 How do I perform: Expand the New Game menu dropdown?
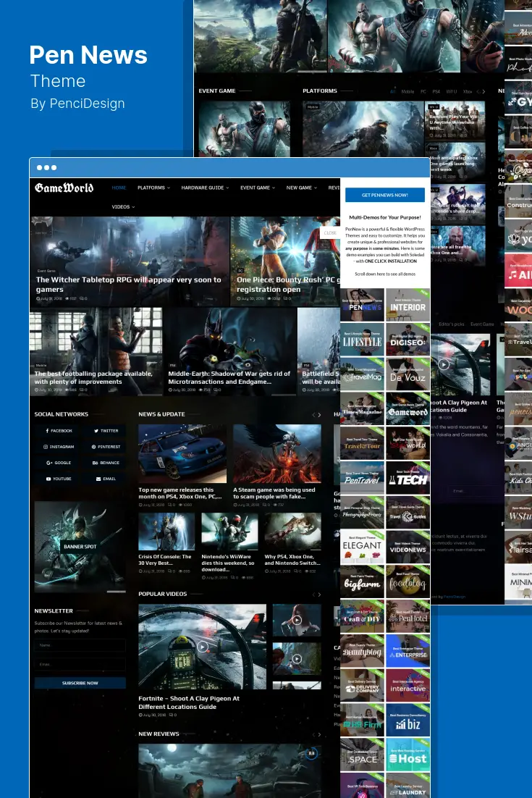(x=301, y=188)
